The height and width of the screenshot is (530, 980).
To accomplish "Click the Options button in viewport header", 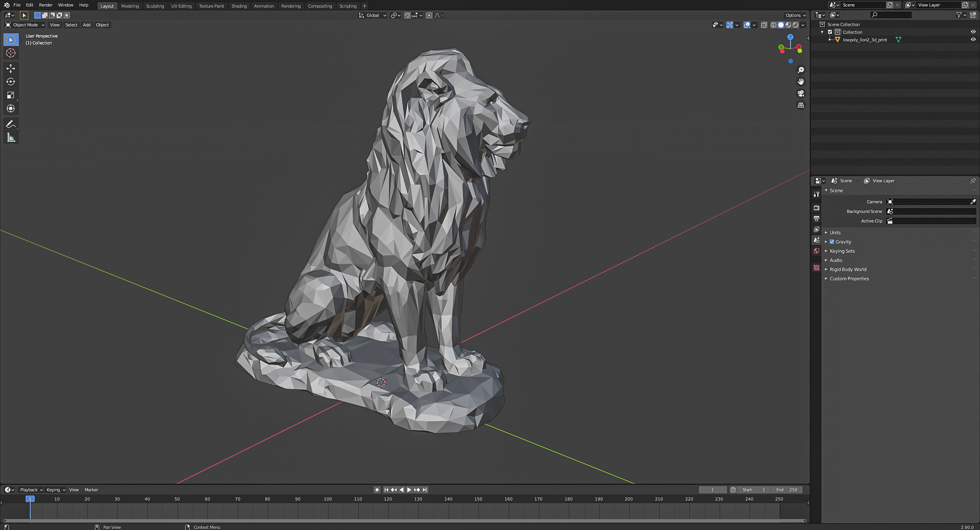I will pos(795,15).
